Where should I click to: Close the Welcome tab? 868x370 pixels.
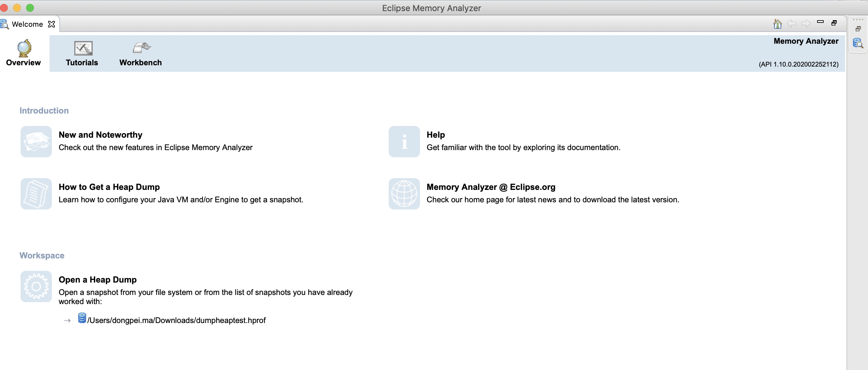pyautogui.click(x=52, y=24)
